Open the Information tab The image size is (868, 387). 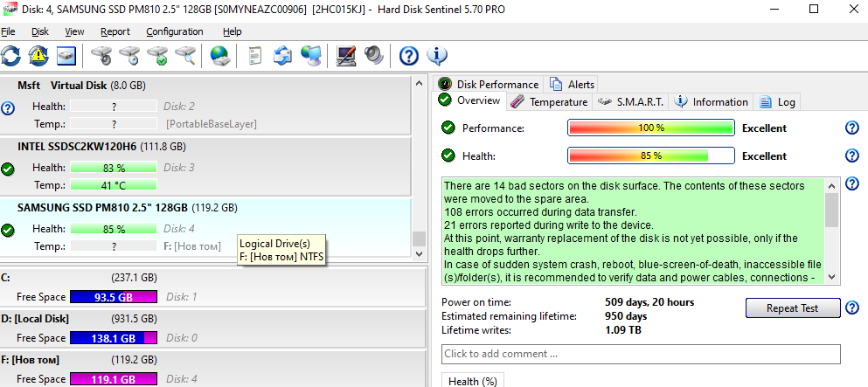[711, 101]
